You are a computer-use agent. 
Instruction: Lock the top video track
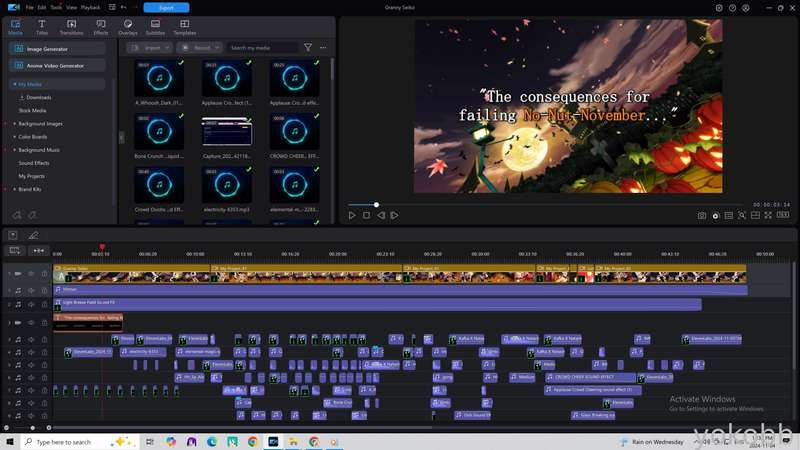click(x=44, y=274)
